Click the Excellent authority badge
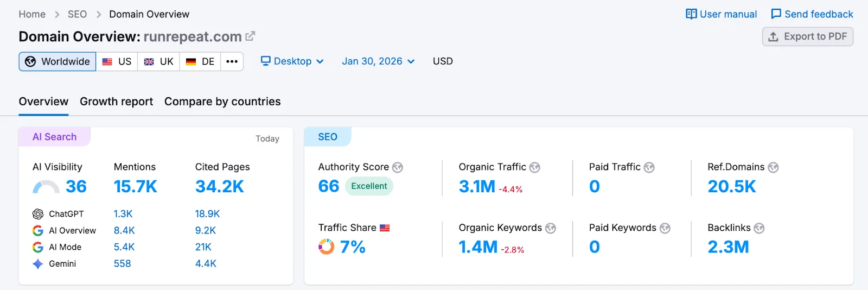This screenshot has height=290, width=868. [x=369, y=186]
